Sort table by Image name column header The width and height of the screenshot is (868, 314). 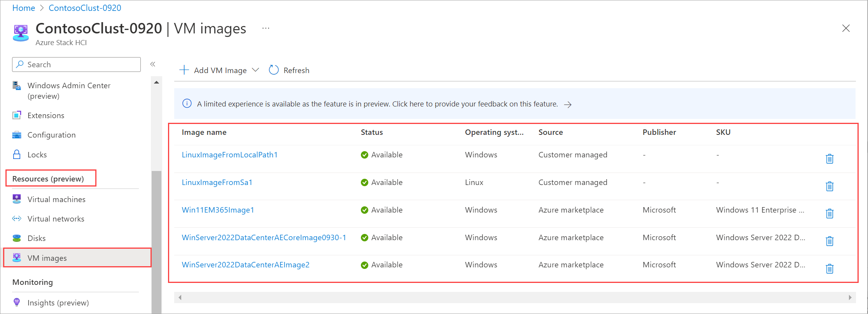tap(204, 132)
